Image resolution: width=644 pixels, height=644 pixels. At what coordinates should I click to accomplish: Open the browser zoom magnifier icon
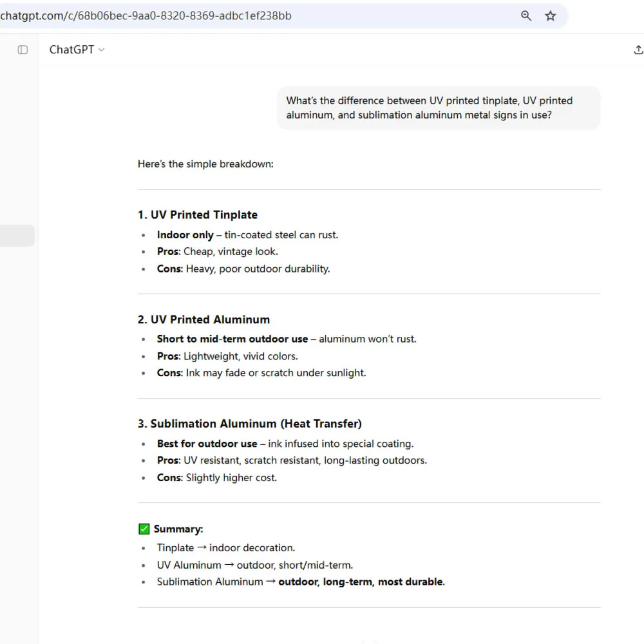526,16
